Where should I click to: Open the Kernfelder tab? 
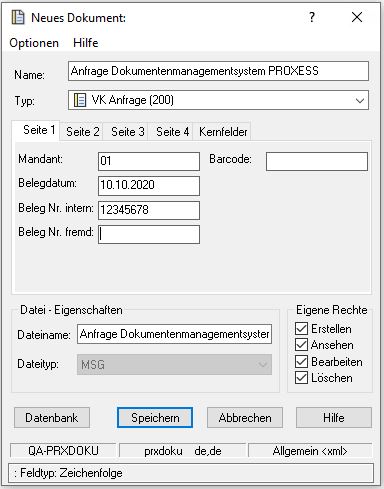pos(223,132)
